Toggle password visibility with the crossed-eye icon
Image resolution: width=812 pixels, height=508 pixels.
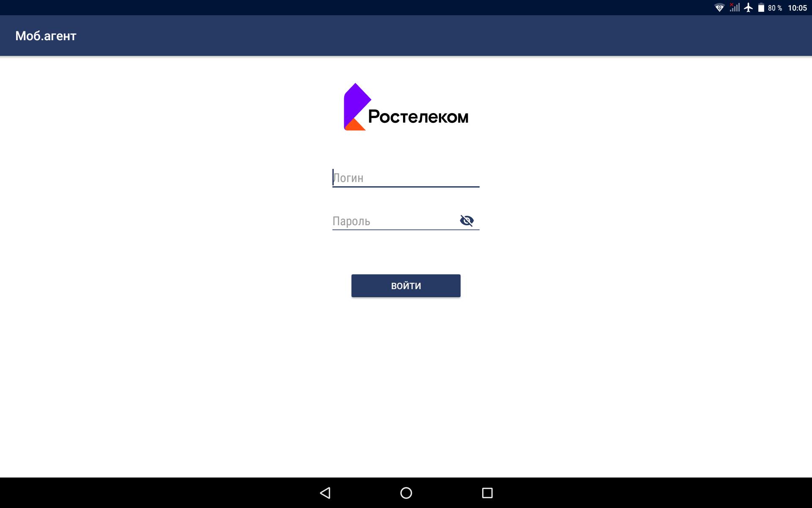coord(467,221)
